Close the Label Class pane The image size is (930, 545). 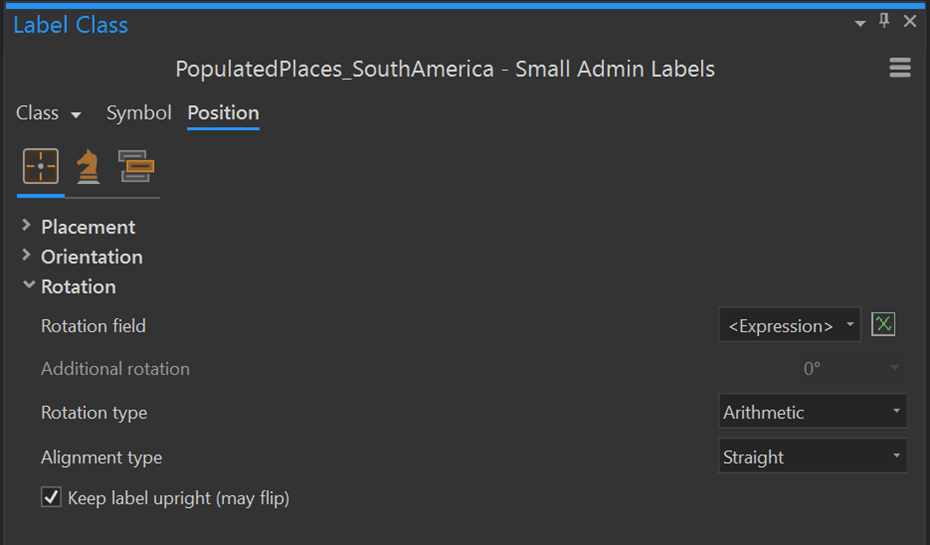pos(910,21)
